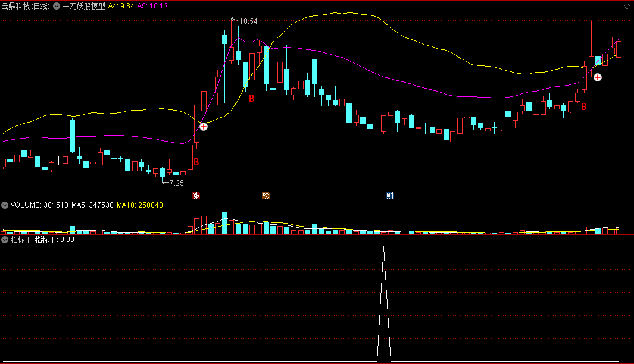Screen dimensions: 634x364
Task: Open the dropdown beside 云鼎科技(日线)
Action: pos(57,6)
